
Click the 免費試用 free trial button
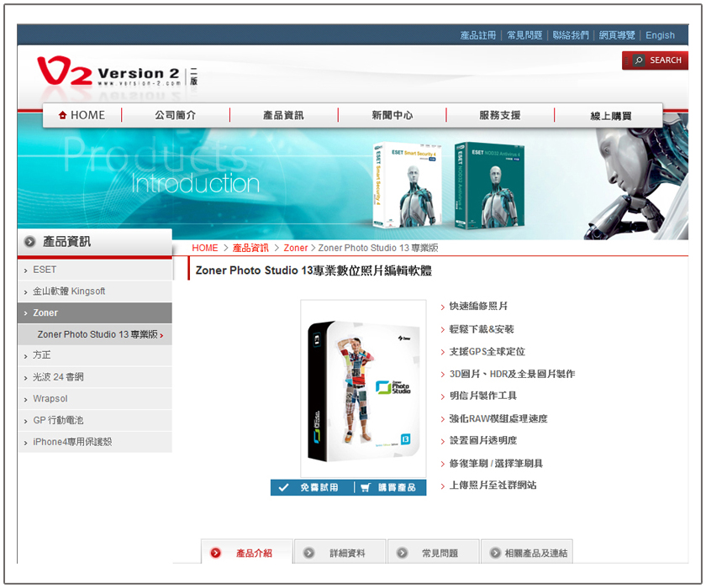(x=312, y=487)
